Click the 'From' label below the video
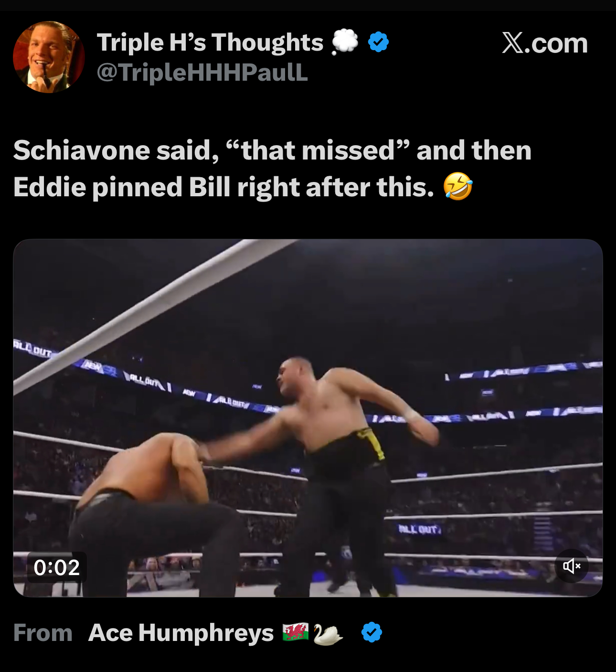This screenshot has width=616, height=672. coord(43,633)
